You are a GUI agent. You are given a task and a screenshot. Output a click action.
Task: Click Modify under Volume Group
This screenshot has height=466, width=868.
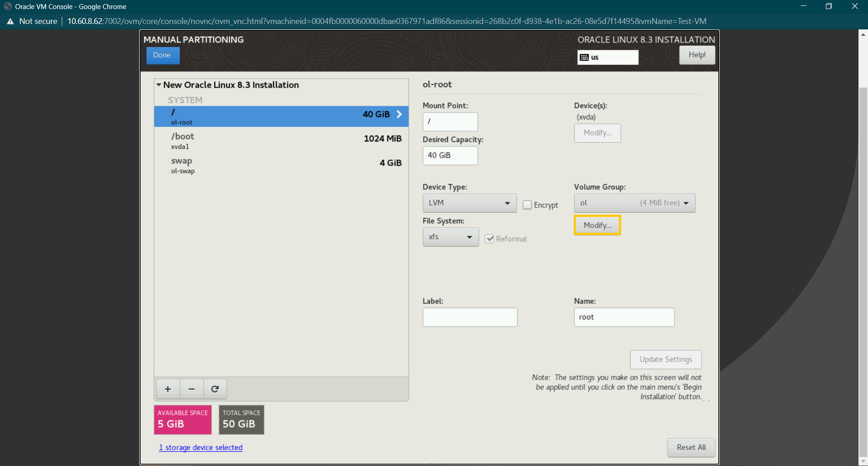click(x=597, y=225)
